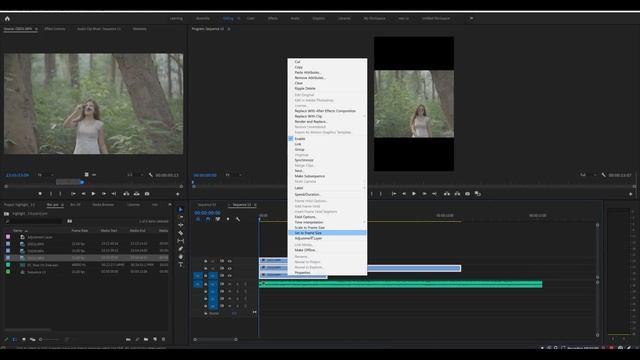This screenshot has height=360, width=640.
Task: Expand Label submenu in context menu
Action: [x=327, y=188]
